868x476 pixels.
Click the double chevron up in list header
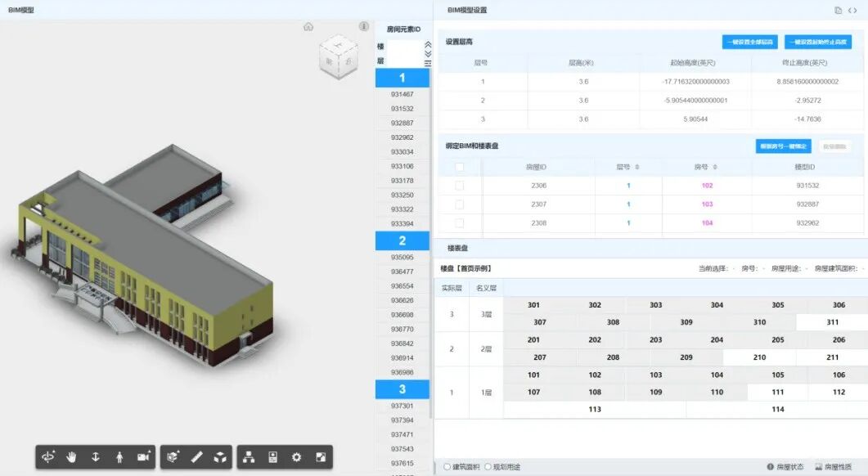pos(427,44)
